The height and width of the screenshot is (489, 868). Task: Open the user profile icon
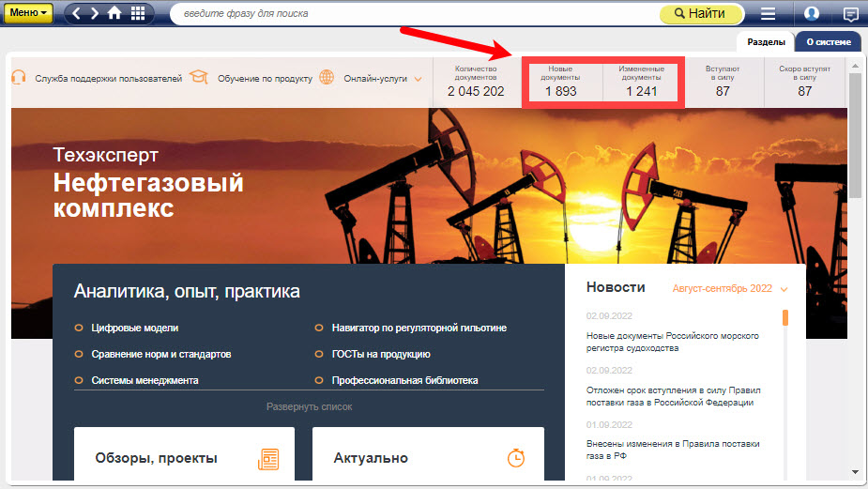pos(812,13)
